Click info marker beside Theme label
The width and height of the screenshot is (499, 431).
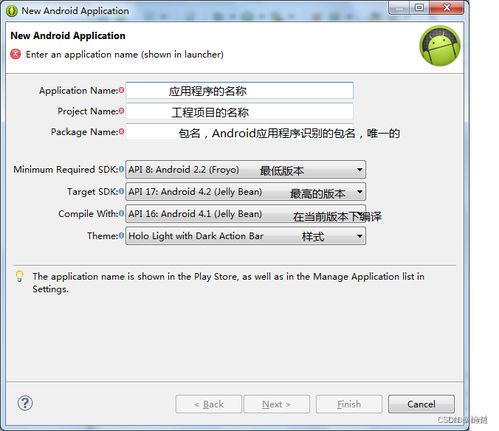pyautogui.click(x=121, y=236)
